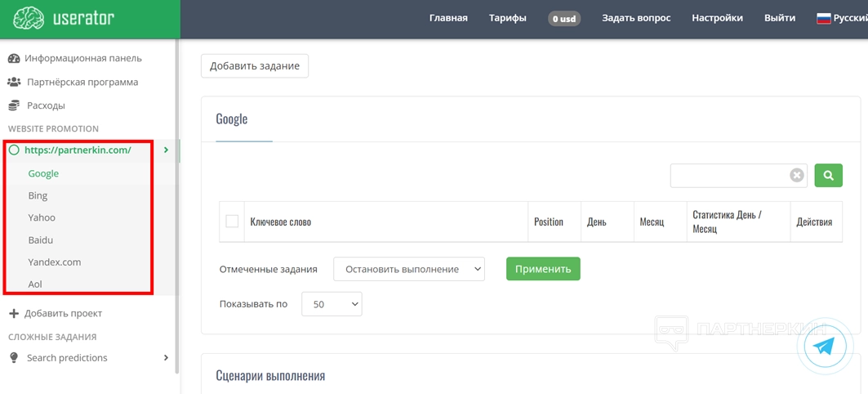Open Настройки in the top menu
This screenshot has height=394, width=868.
(718, 18)
